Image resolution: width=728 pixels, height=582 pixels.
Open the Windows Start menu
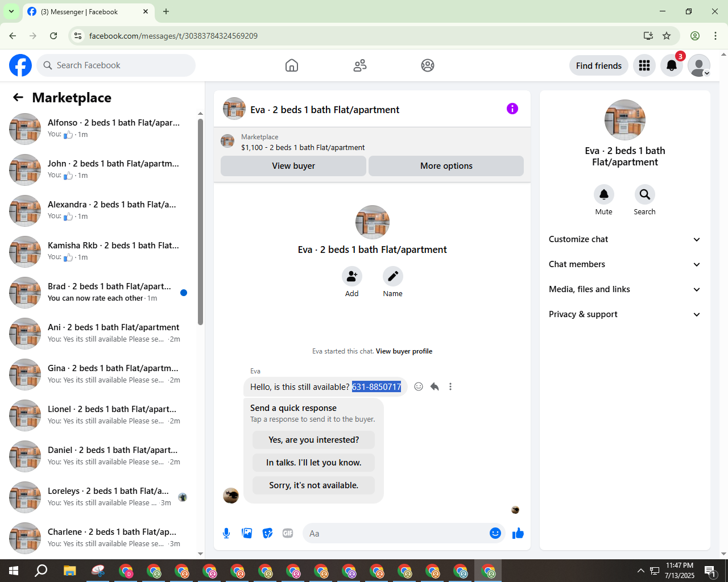[14, 571]
